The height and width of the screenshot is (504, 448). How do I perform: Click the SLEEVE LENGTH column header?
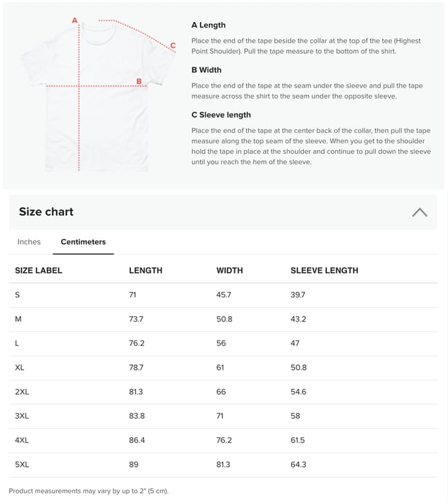point(324,271)
